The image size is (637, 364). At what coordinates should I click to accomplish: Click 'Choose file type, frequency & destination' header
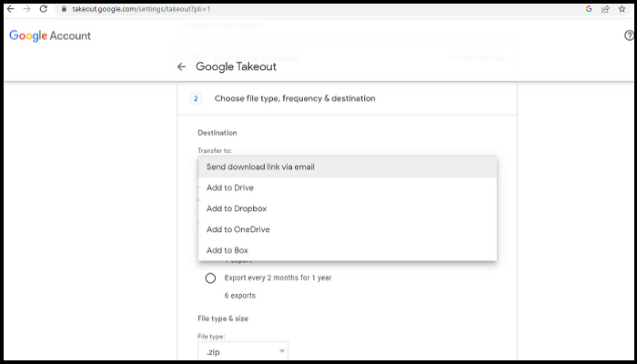[295, 98]
